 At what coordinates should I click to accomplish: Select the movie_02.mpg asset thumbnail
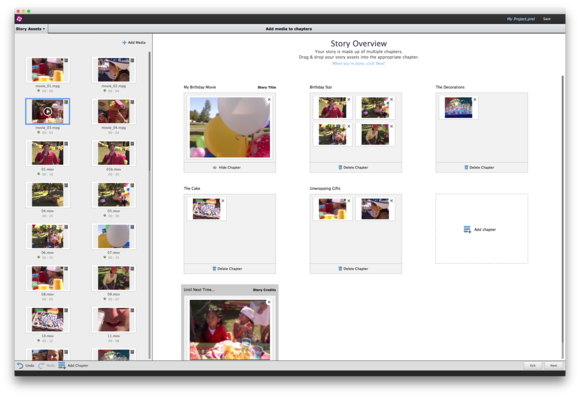point(114,70)
